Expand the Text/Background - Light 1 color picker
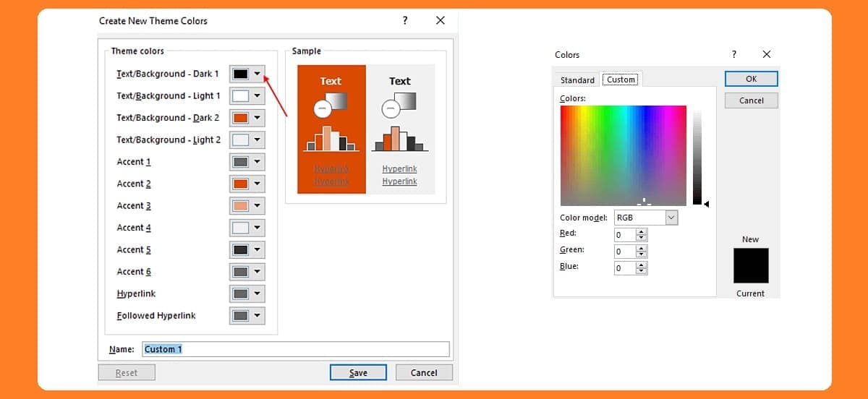868x399 pixels. [257, 96]
